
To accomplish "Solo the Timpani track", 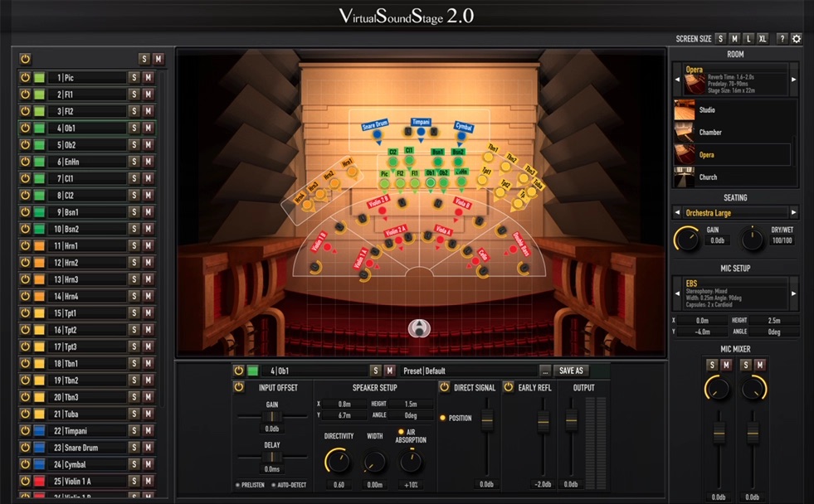I will click(133, 431).
